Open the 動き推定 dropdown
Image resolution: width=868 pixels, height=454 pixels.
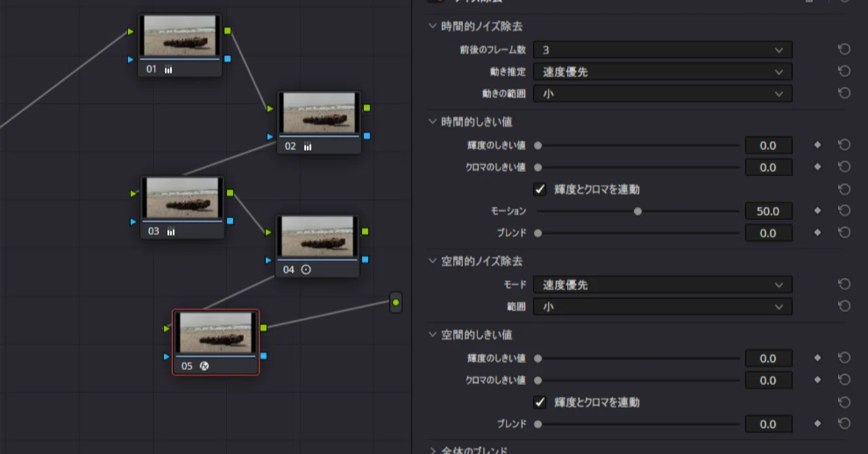point(663,71)
